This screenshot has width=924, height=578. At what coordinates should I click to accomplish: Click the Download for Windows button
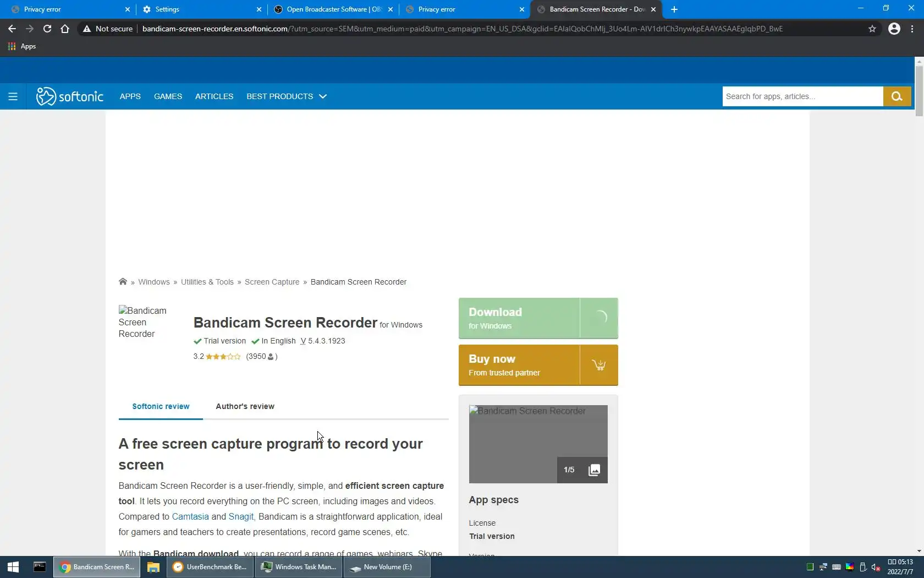[x=538, y=318]
